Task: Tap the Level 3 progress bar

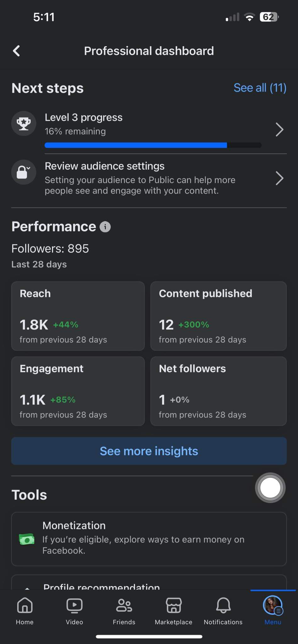Action: coord(153,145)
